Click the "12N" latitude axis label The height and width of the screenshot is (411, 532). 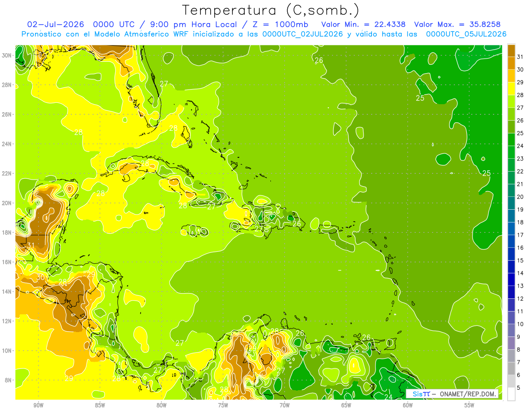coord(6,321)
